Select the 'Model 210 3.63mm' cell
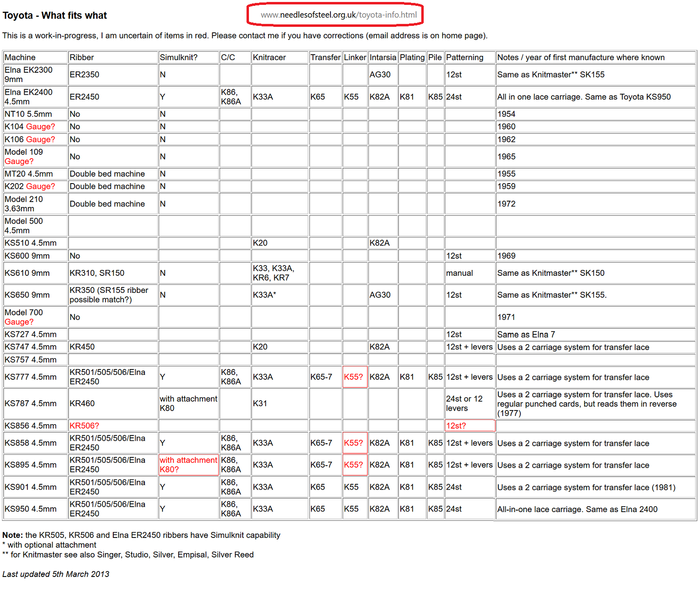The image size is (700, 598). (35, 204)
